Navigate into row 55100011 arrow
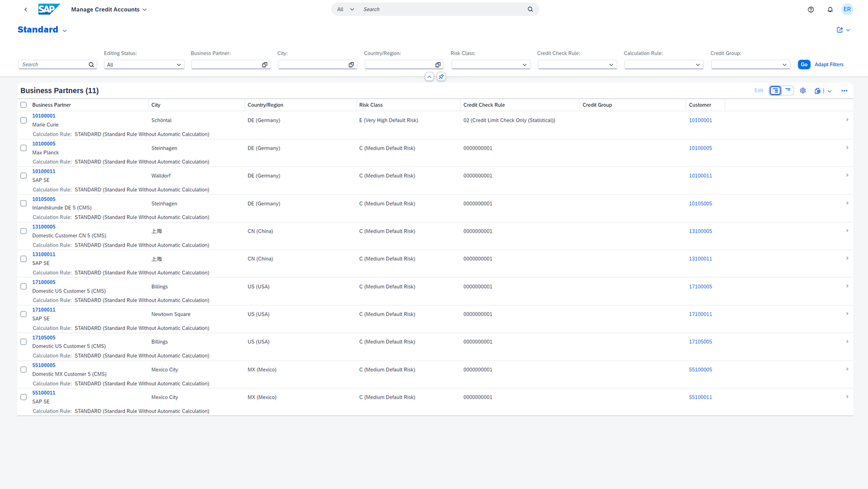 [847, 397]
